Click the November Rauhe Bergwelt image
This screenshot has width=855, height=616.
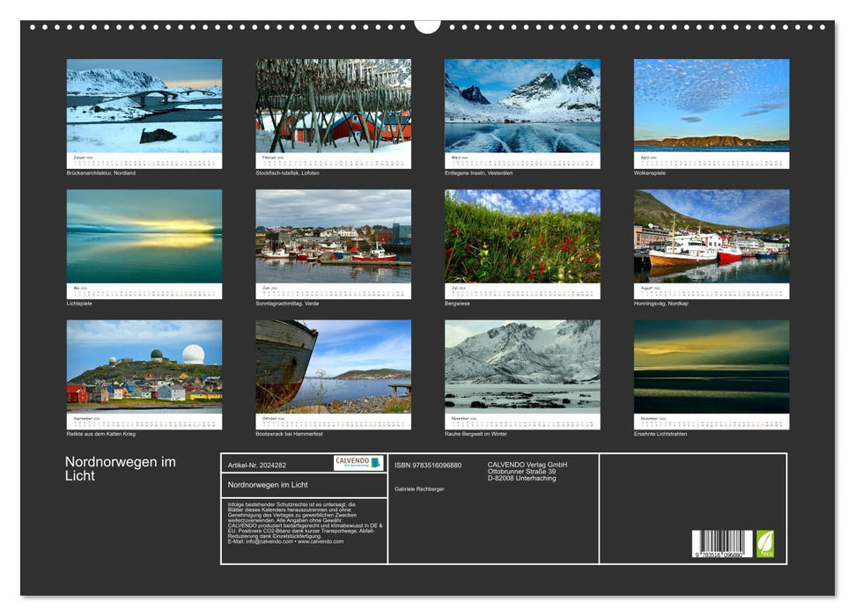(523, 365)
